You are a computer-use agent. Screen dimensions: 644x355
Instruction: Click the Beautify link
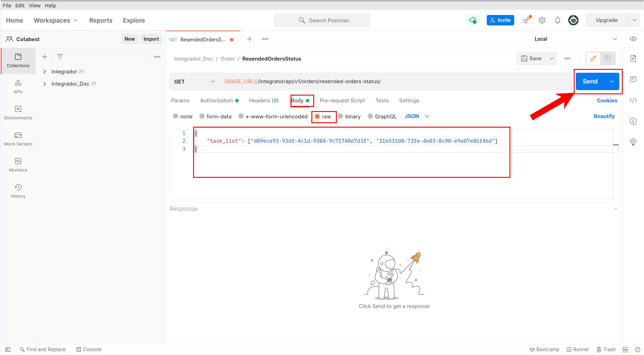pyautogui.click(x=604, y=116)
